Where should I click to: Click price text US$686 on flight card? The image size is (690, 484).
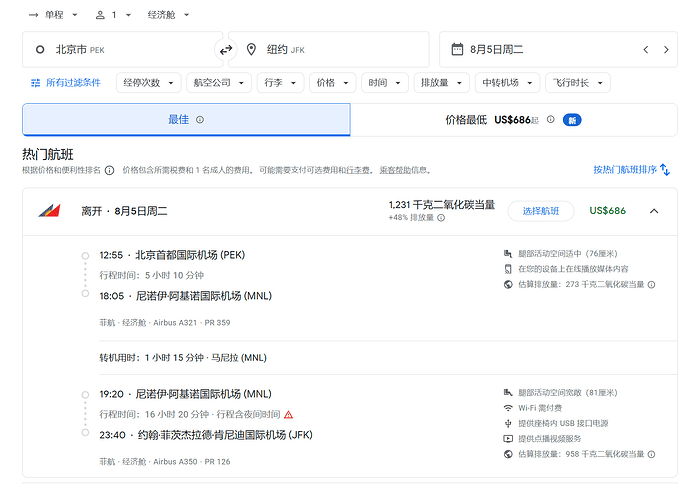(607, 211)
